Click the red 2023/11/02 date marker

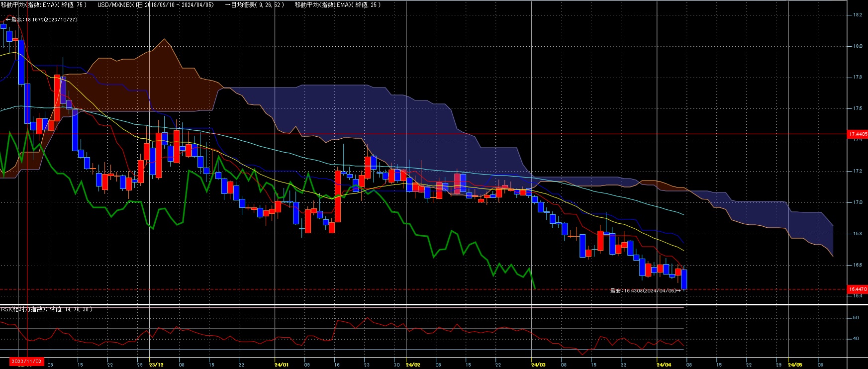pos(27,362)
